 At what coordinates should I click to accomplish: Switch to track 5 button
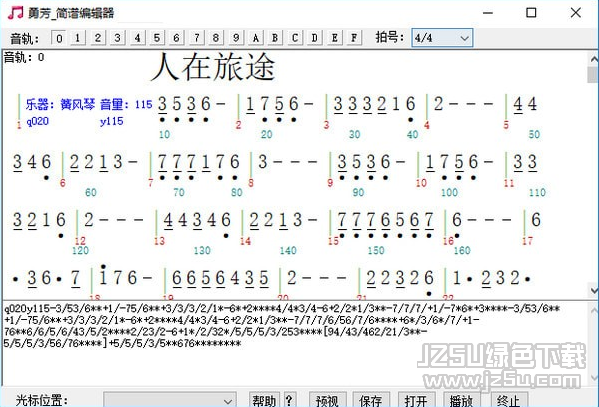pos(157,38)
